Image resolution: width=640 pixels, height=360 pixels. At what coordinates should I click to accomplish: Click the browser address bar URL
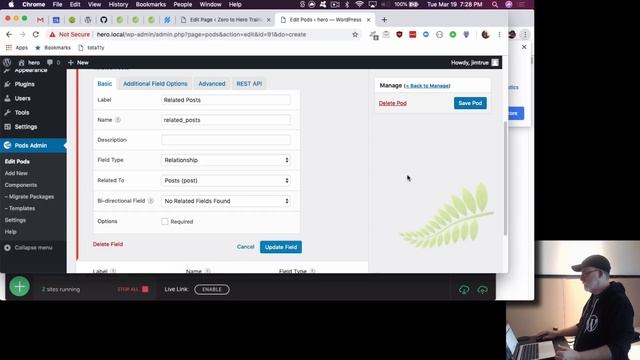pos(202,35)
